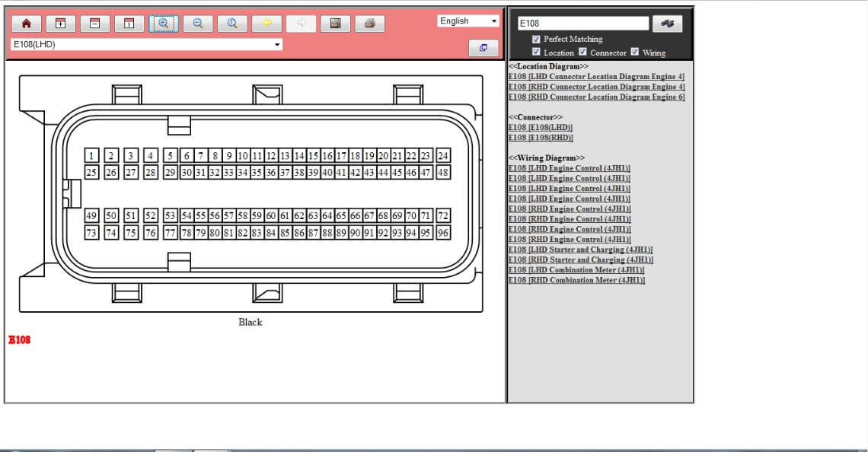Click the print icon in the toolbar

click(369, 24)
